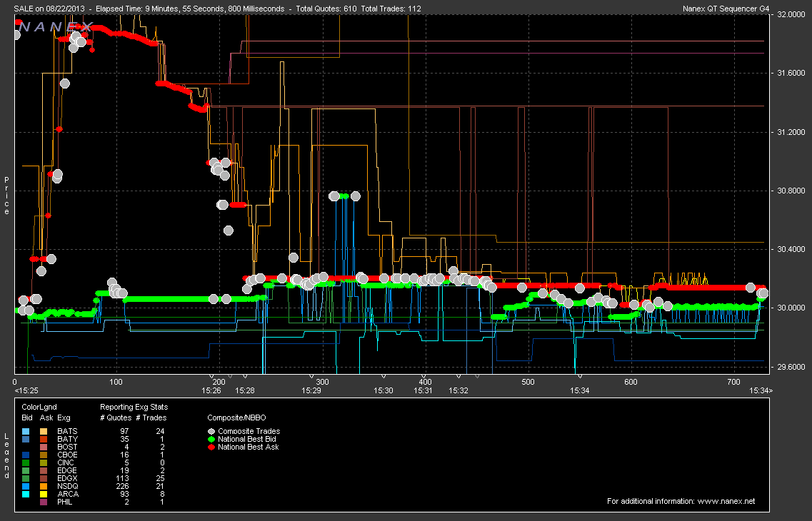Click the 300 x-axis tick label

click(322, 382)
